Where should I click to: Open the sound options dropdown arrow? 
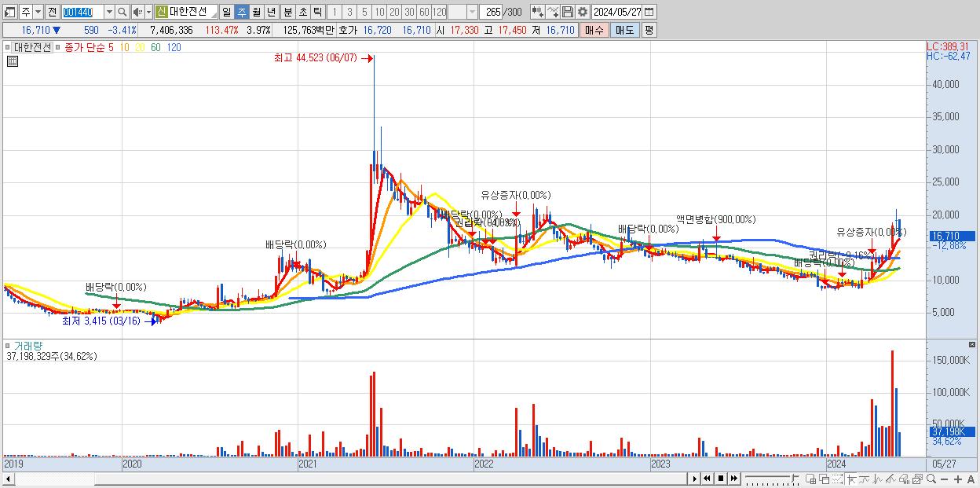[148, 12]
